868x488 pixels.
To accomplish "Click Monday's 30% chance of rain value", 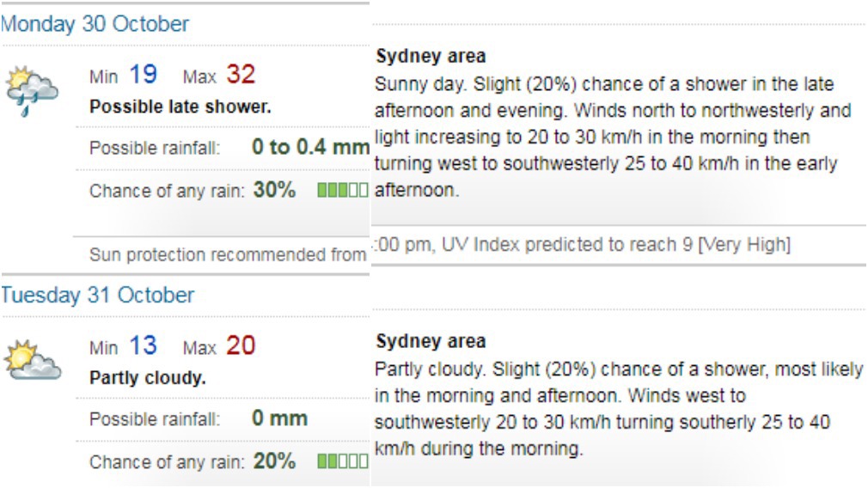I will pyautogui.click(x=274, y=191).
